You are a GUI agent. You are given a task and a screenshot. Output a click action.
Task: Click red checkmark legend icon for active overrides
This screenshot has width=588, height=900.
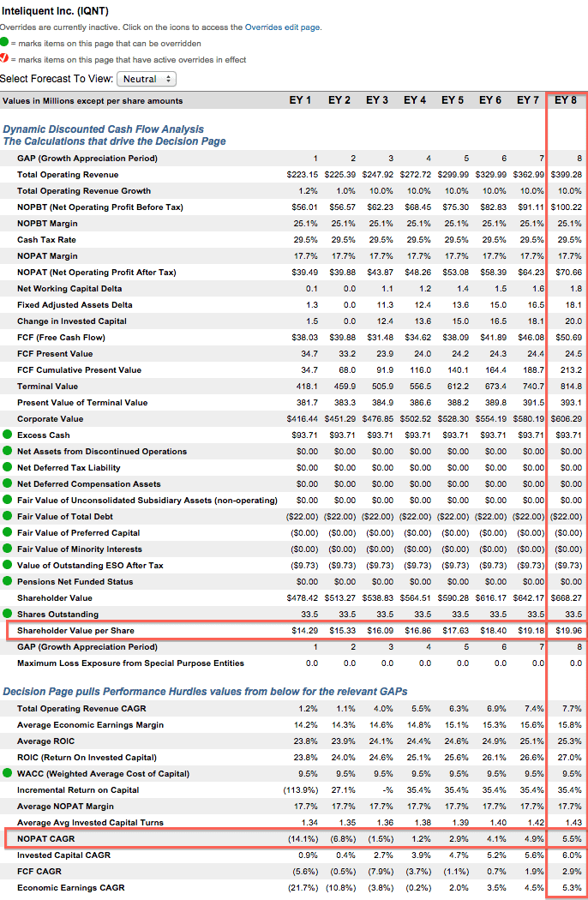pyautogui.click(x=4, y=58)
